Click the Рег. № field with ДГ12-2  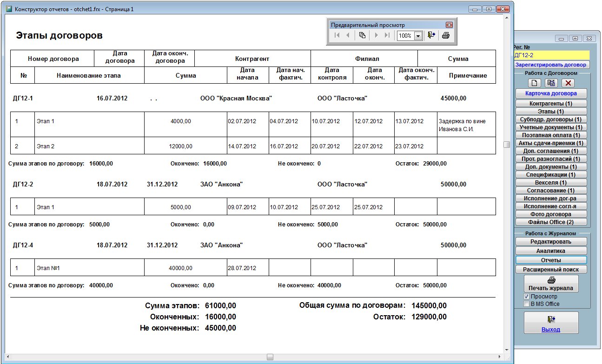click(x=551, y=55)
